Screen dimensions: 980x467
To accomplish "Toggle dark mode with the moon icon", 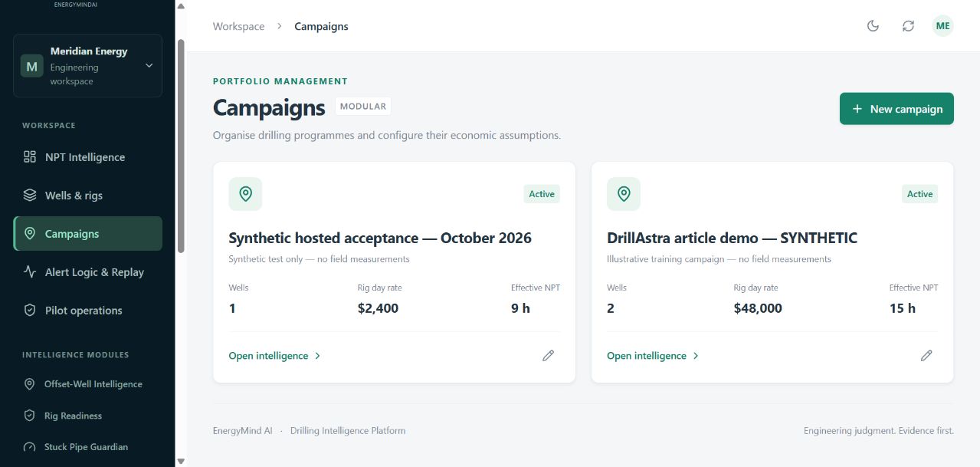I will pos(873,26).
